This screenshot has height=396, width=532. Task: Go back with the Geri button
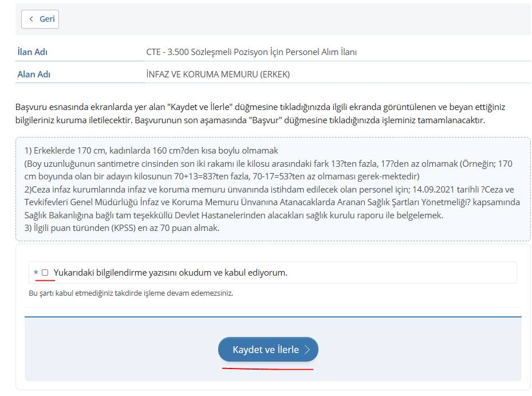(40, 19)
